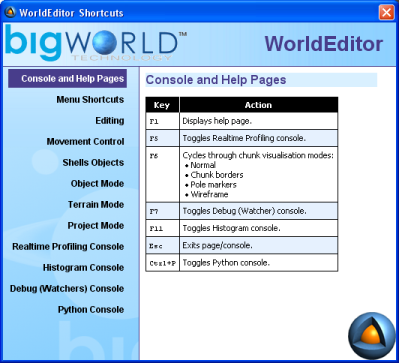Open the Python Console page
399x363 pixels.
point(91,309)
